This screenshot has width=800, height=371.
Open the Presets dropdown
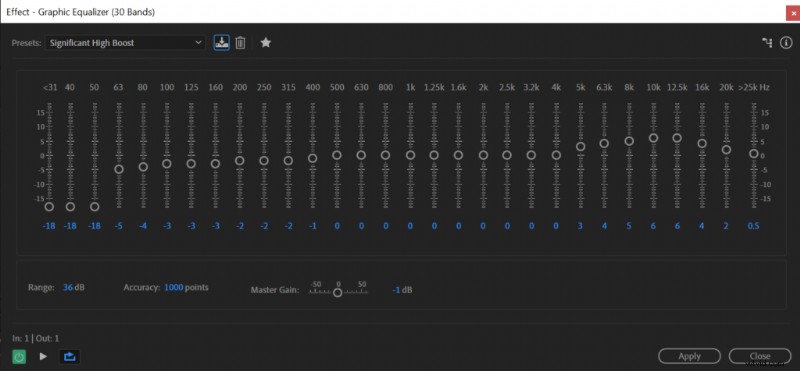[125, 43]
